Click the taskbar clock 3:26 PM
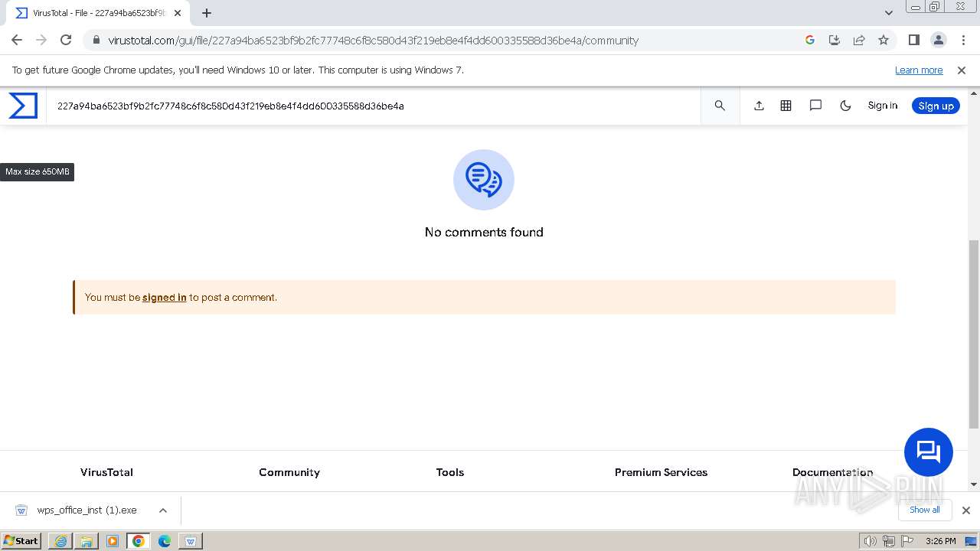Viewport: 980px width, 551px height. (940, 541)
